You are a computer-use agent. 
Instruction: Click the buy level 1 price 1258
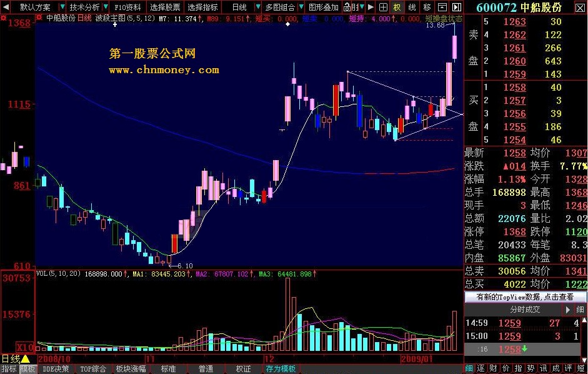(x=514, y=88)
